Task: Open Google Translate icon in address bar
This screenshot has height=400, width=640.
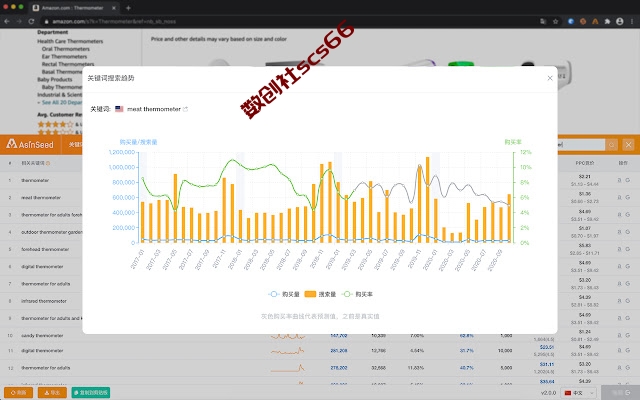Action: point(543,21)
